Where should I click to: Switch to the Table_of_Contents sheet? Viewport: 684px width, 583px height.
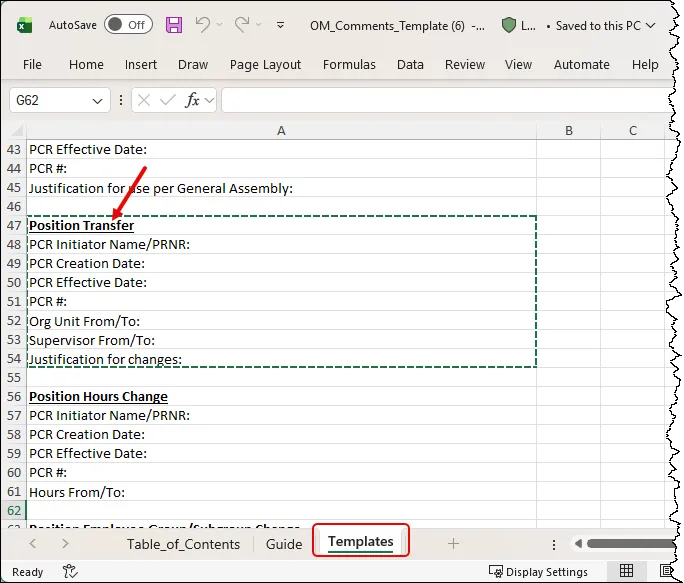click(183, 543)
